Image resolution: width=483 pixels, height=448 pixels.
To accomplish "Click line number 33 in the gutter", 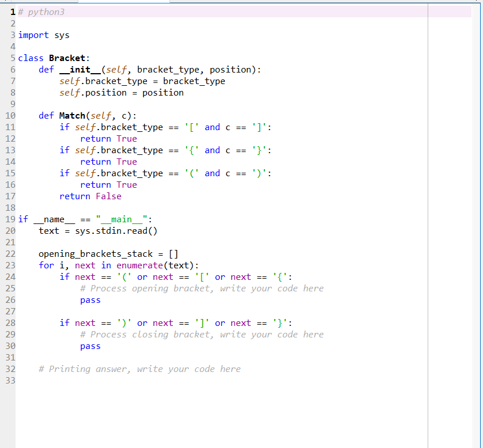I will tap(10, 380).
